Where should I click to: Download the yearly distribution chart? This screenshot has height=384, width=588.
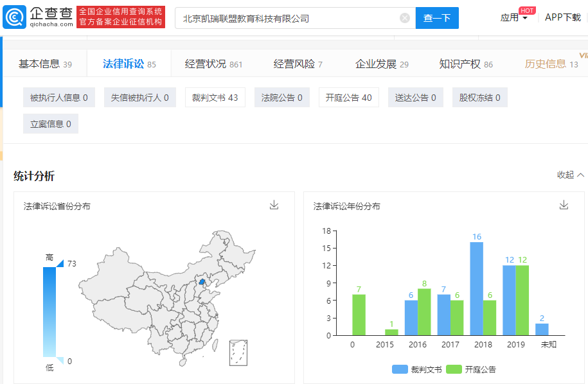click(x=564, y=205)
